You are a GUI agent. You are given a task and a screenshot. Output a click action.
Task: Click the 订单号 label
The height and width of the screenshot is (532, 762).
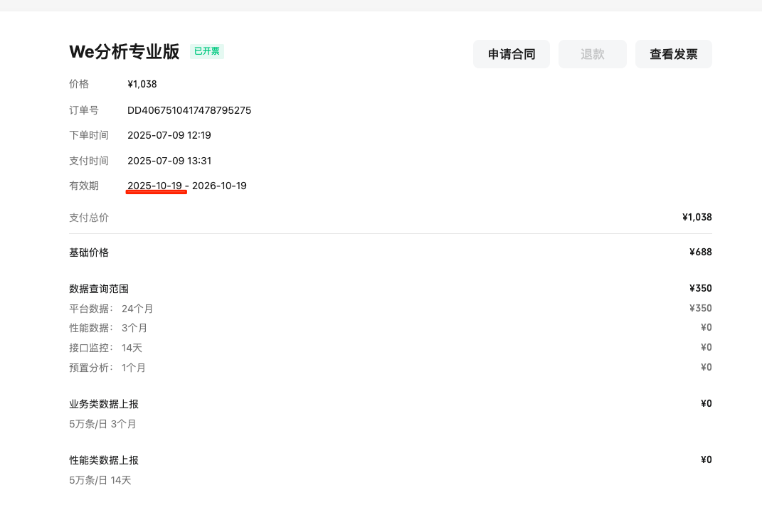pyautogui.click(x=83, y=110)
